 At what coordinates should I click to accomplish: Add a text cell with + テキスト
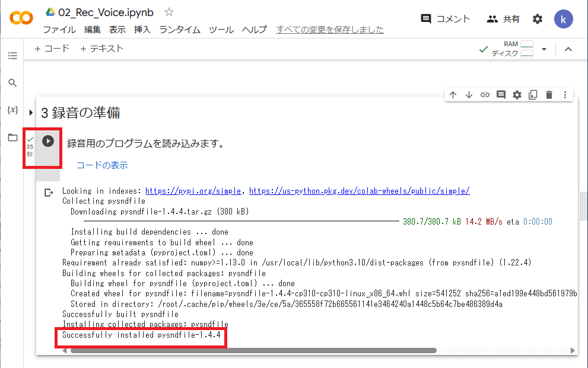point(101,49)
